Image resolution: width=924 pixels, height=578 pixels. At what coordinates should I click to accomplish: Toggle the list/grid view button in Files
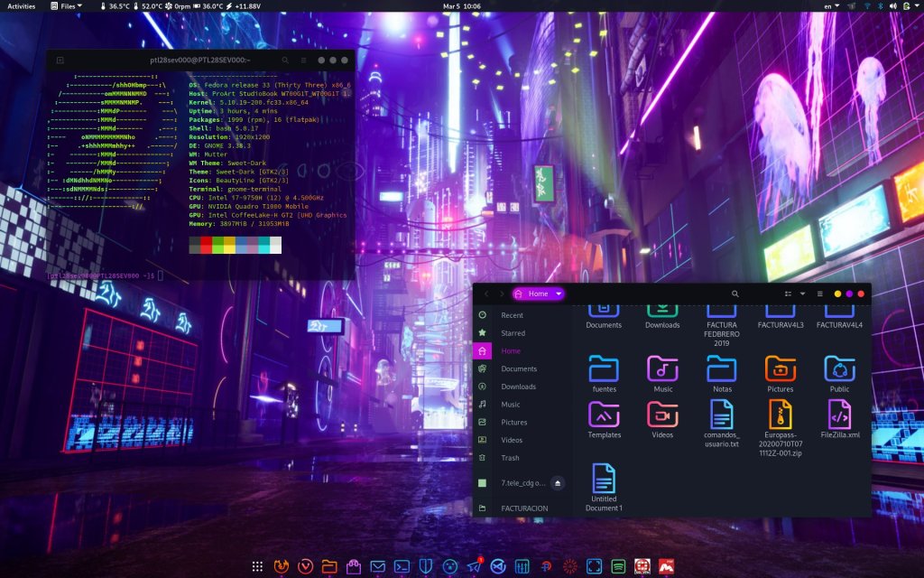[x=788, y=294]
